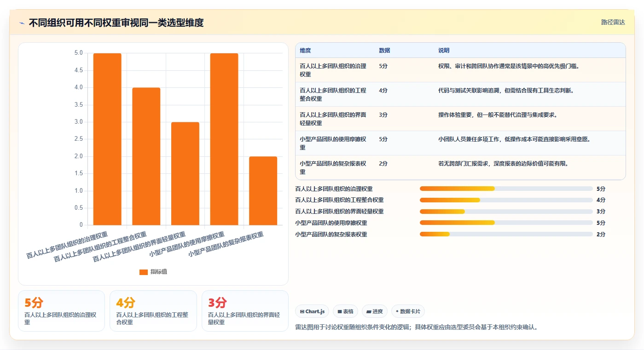The image size is (644, 350).
Task: Click the description starting 权限、审计和跨团队协作
Action: [x=509, y=66]
